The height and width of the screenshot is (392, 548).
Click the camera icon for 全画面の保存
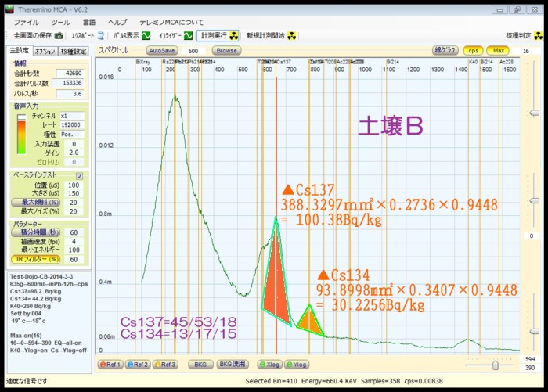[59, 36]
